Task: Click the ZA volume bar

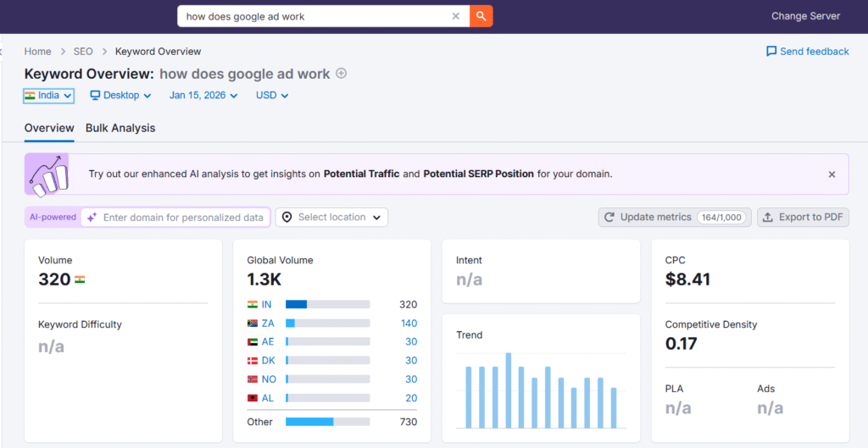Action: tap(328, 323)
